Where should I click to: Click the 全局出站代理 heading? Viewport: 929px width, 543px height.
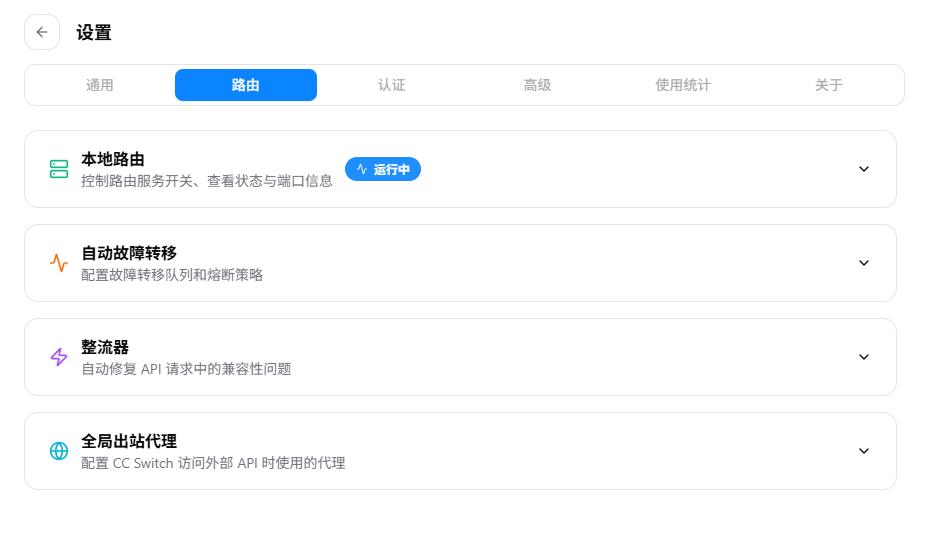(x=129, y=441)
